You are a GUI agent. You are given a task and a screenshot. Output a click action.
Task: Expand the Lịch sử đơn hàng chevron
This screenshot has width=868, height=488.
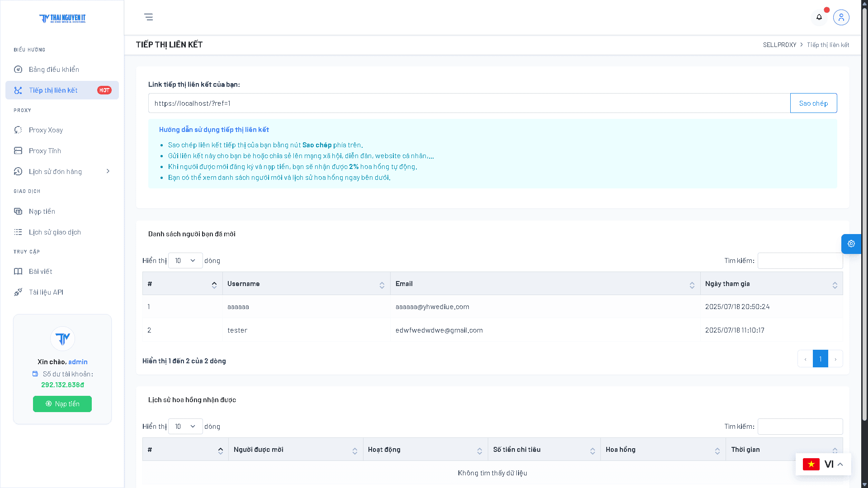(x=108, y=171)
